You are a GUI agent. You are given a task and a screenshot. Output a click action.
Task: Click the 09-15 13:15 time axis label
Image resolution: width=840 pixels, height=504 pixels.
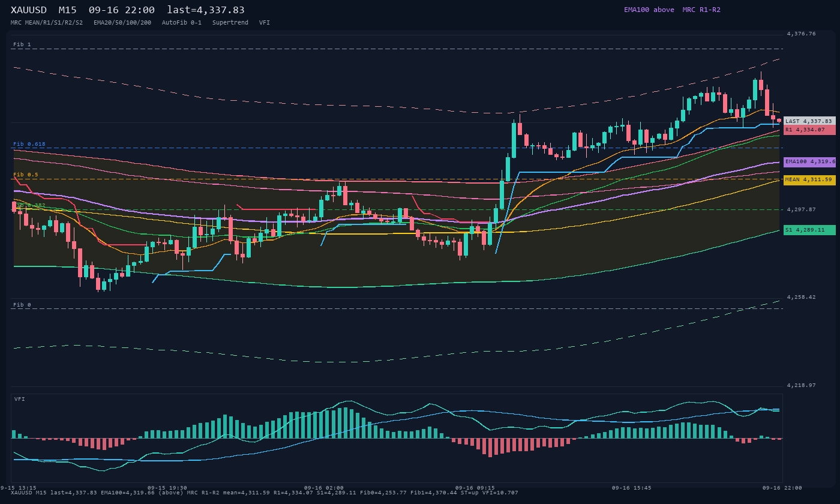tap(19, 488)
